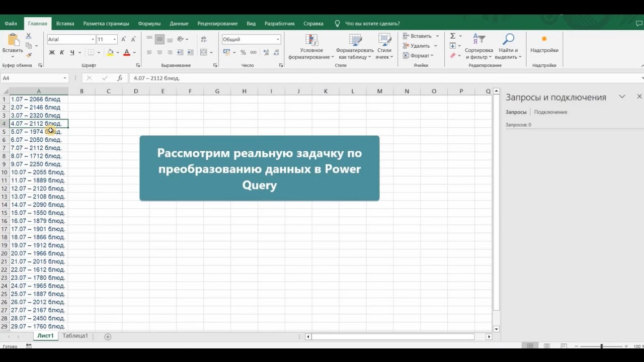Viewport: 644px width, 362px height.
Task: Decrease decimal places icon
Action: (x=276, y=52)
